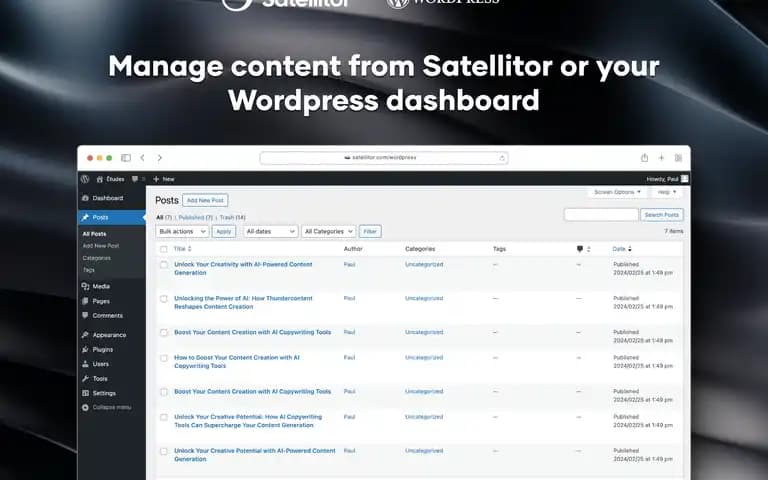Check second 'Boost Your Content Creation' post checkbox
The image size is (768, 480).
coord(164,392)
